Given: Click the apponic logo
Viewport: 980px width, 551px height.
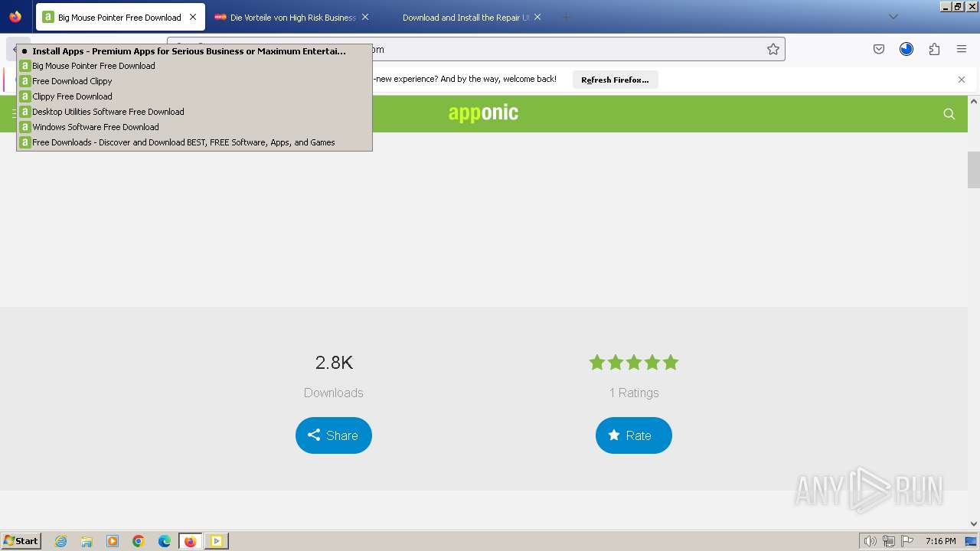Looking at the screenshot, I should coord(483,113).
